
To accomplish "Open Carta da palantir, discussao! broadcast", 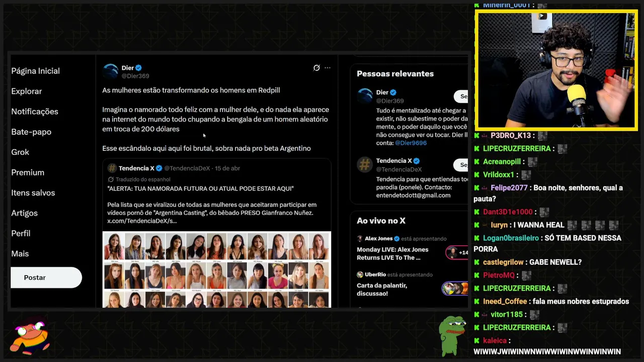I will [382, 289].
